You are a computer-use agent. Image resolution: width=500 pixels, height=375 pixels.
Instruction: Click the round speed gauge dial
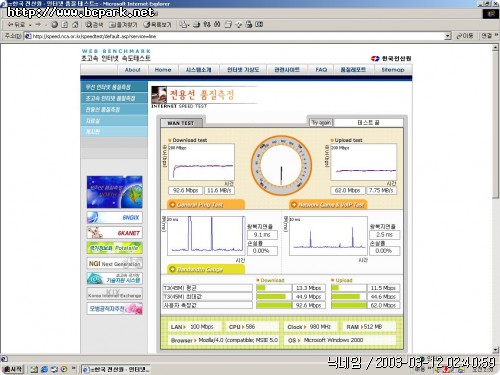tap(281, 166)
